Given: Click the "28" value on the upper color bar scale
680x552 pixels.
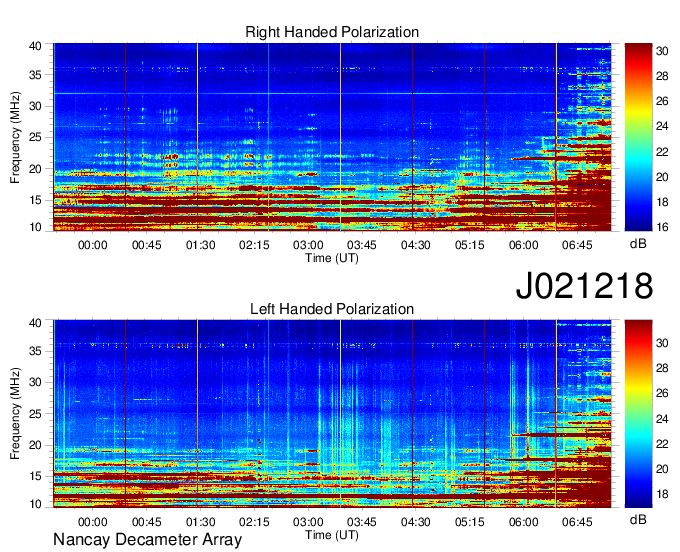Looking at the screenshot, I should tap(662, 76).
